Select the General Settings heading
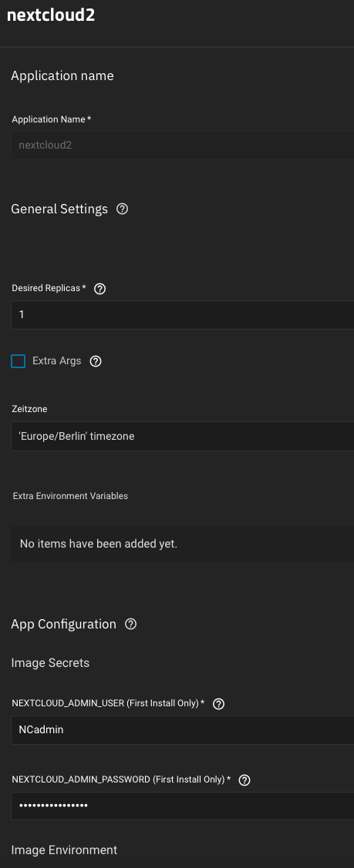The image size is (354, 868). (x=59, y=209)
